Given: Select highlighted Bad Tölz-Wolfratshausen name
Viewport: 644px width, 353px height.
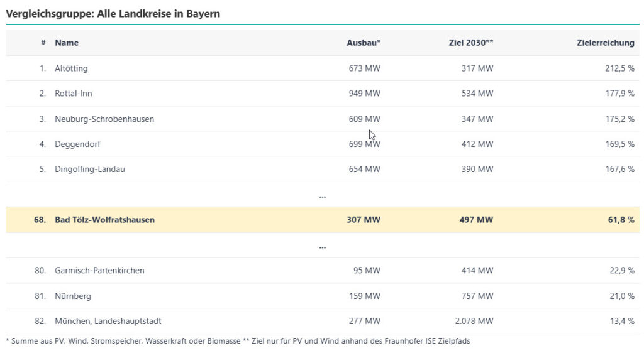Looking at the screenshot, I should click(104, 220).
